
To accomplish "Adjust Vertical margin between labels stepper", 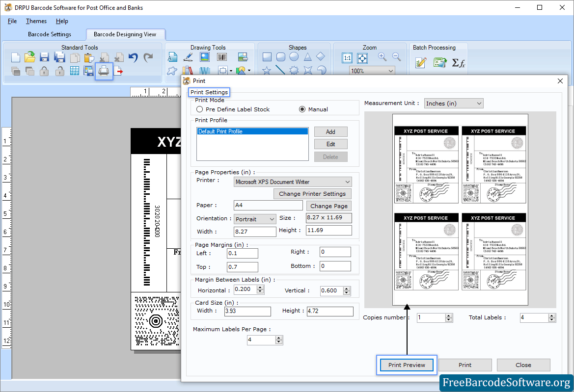I will (x=347, y=291).
